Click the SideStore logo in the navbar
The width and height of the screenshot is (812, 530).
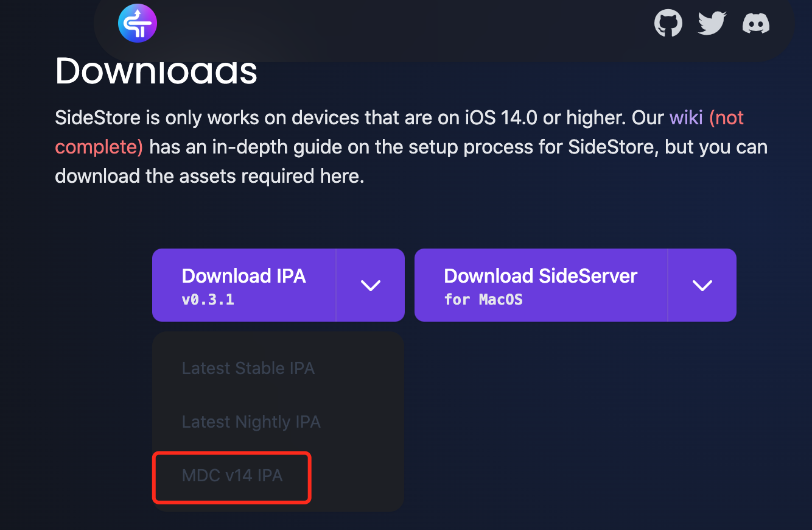137,23
